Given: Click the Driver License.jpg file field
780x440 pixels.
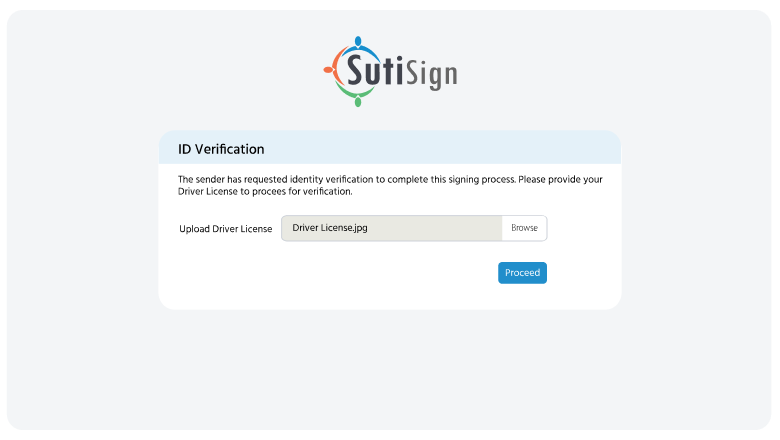Looking at the screenshot, I should pos(391,228).
